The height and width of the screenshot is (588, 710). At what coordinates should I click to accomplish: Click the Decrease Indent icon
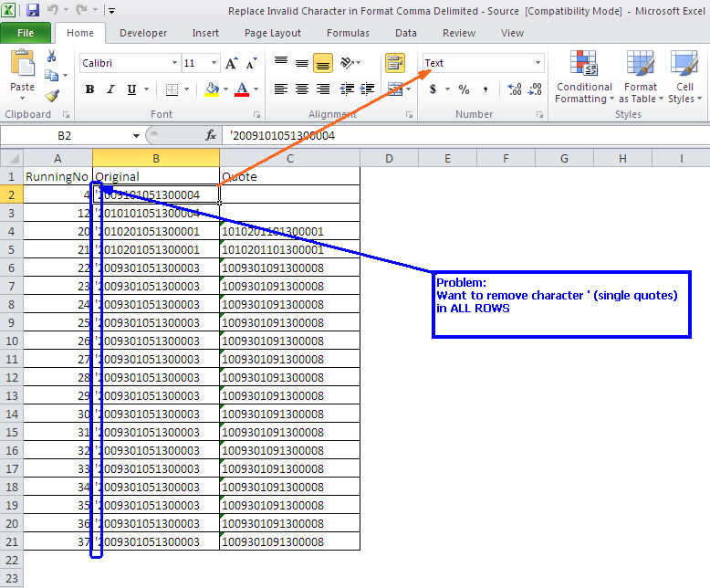tap(347, 89)
